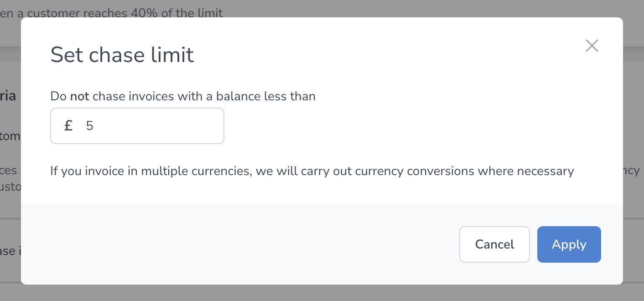Apply the new chase limit
644x301 pixels.
click(x=569, y=244)
